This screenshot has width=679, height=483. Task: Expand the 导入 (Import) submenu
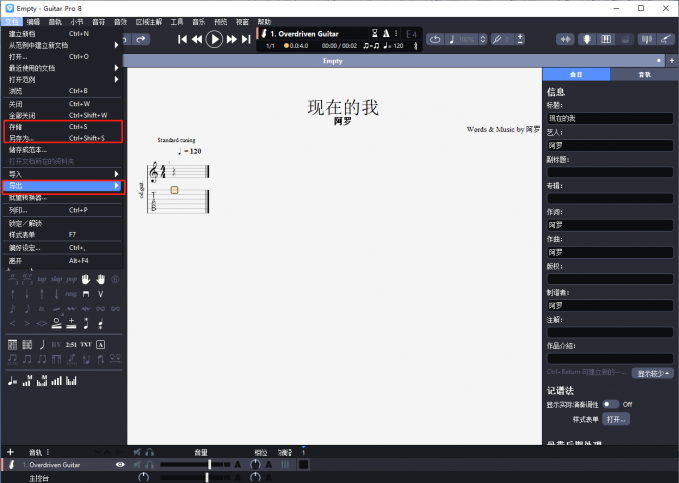tap(60, 173)
